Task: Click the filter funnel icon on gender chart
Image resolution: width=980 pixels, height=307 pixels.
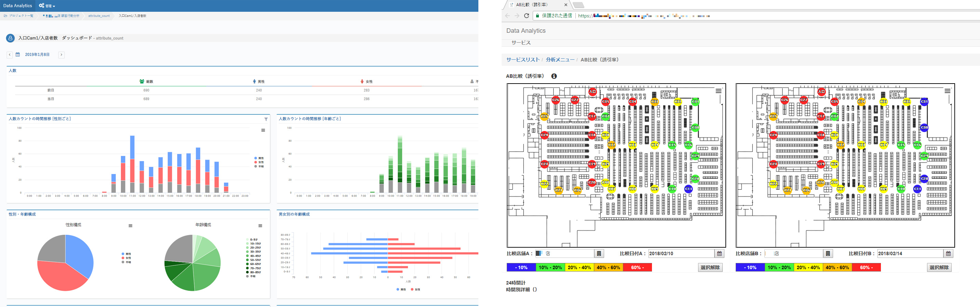Action: [x=266, y=119]
